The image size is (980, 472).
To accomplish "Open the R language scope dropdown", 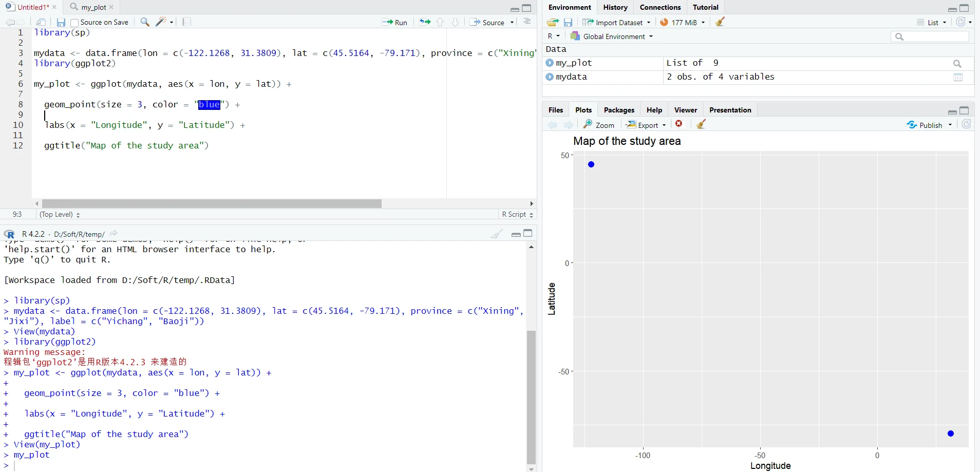I will click(554, 36).
